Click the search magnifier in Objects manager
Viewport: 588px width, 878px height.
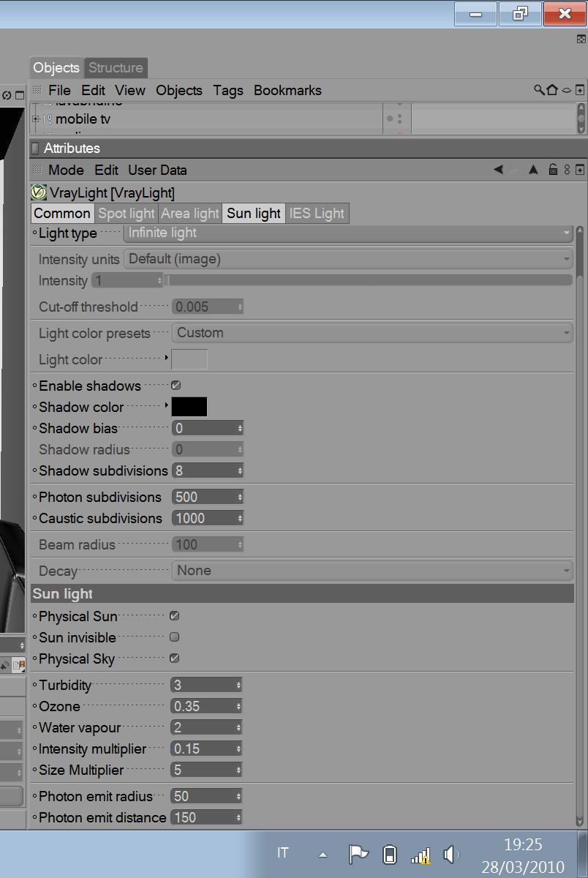pyautogui.click(x=539, y=90)
